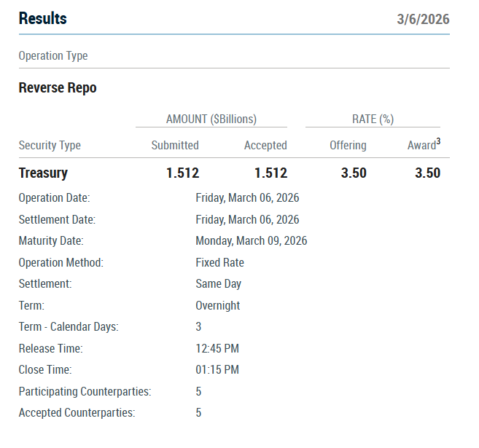Select Operation Date value Friday, March 06, 2026
479x448 pixels.
[x=247, y=197]
